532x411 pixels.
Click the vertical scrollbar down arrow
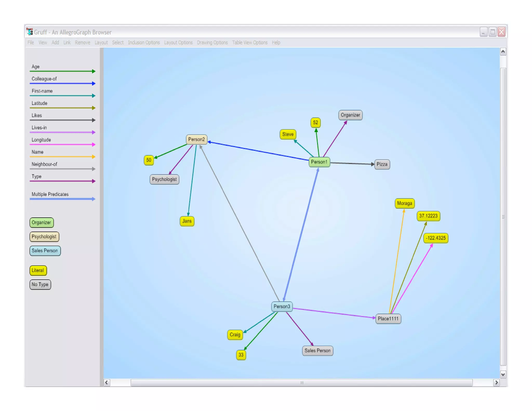(503, 375)
